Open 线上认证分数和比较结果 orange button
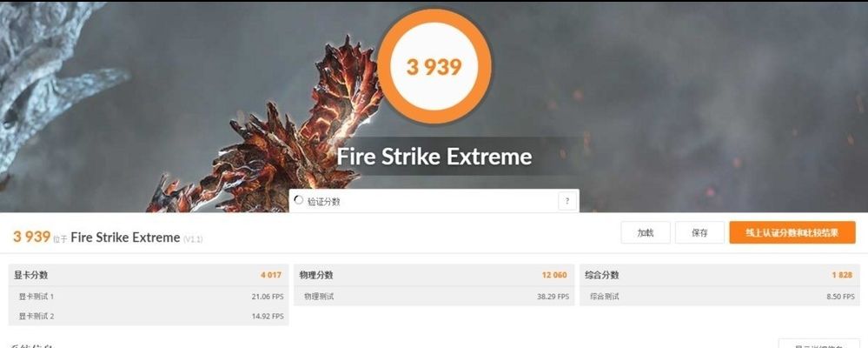The image size is (868, 348). click(792, 233)
